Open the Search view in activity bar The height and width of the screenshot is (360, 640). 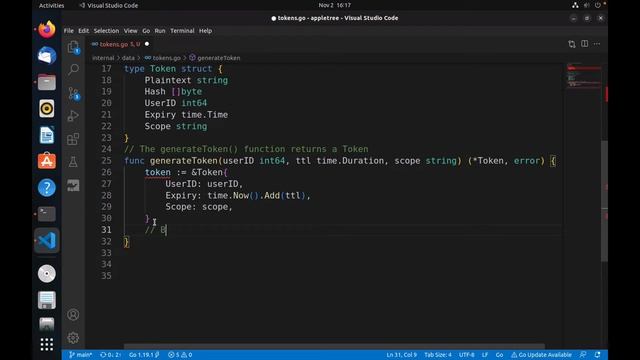tap(73, 69)
